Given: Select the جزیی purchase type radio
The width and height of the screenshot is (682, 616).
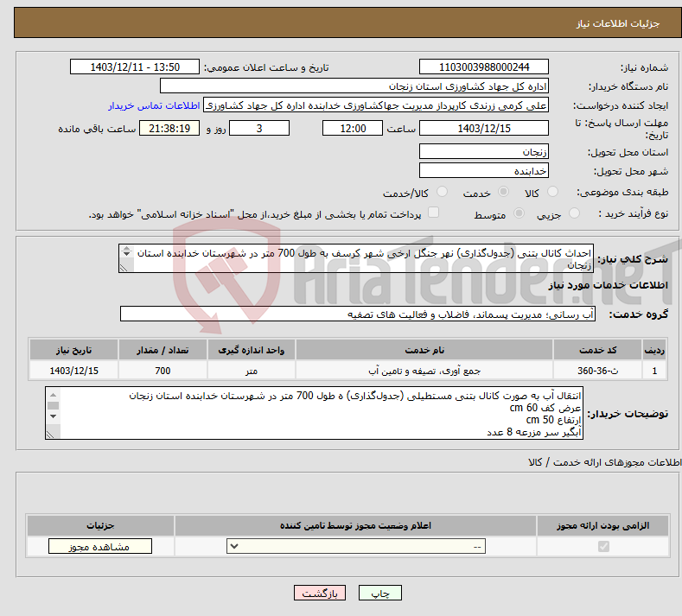Looking at the screenshot, I should tap(574, 213).
